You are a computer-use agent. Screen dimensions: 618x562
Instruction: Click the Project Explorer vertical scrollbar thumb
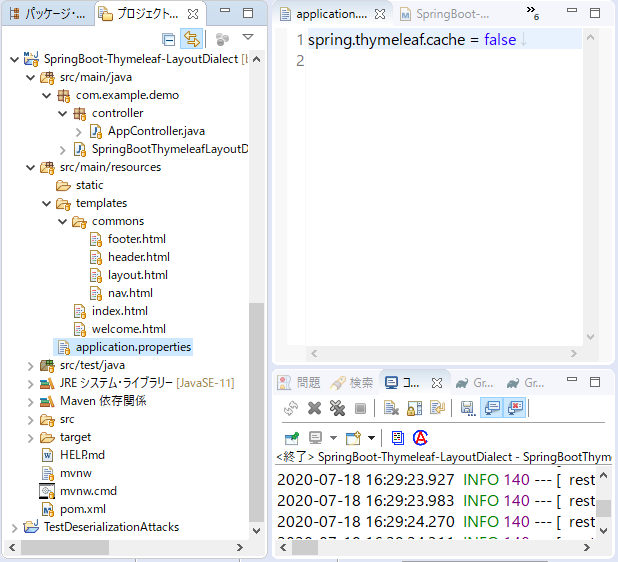257,413
